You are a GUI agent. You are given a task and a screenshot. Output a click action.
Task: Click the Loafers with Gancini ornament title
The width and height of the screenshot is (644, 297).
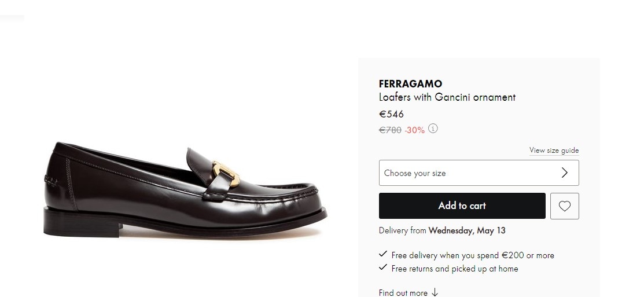click(447, 97)
